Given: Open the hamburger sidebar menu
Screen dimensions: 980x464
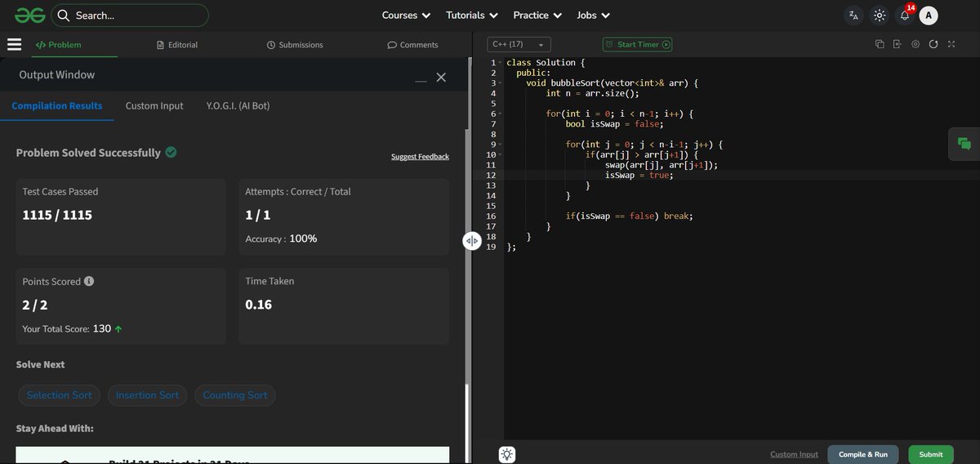Looking at the screenshot, I should (14, 45).
